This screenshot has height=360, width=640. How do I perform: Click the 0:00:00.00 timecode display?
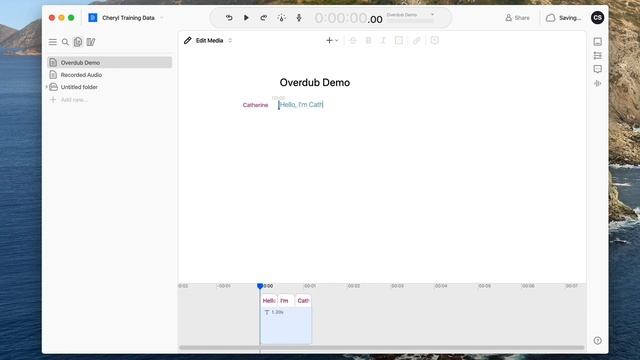(x=348, y=18)
